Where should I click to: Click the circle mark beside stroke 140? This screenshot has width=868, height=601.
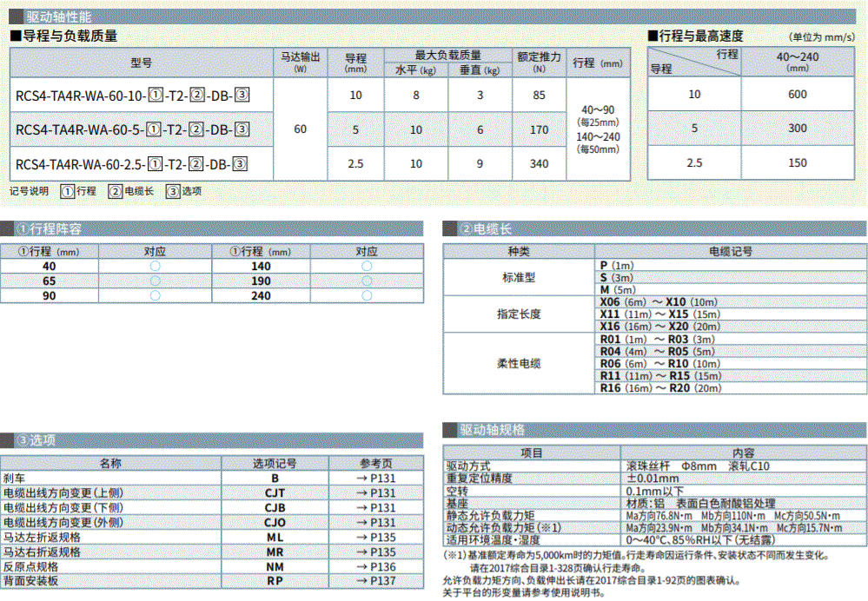(x=367, y=266)
